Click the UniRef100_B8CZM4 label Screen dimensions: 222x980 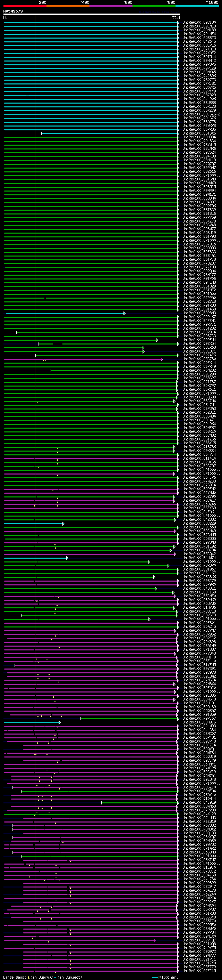click(x=199, y=401)
